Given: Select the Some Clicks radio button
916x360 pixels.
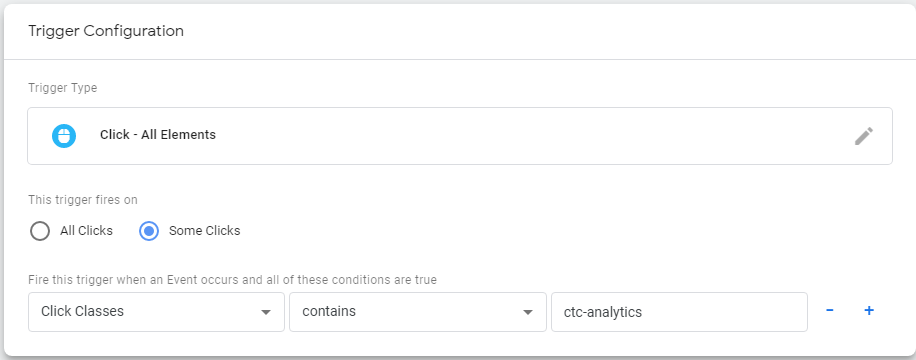Looking at the screenshot, I should pyautogui.click(x=149, y=231).
